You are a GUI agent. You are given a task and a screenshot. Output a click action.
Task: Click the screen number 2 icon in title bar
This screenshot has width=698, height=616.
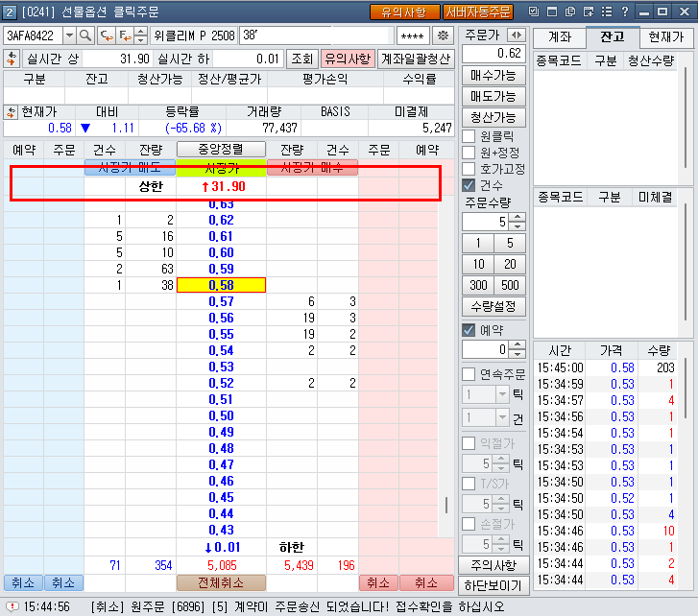[10, 12]
